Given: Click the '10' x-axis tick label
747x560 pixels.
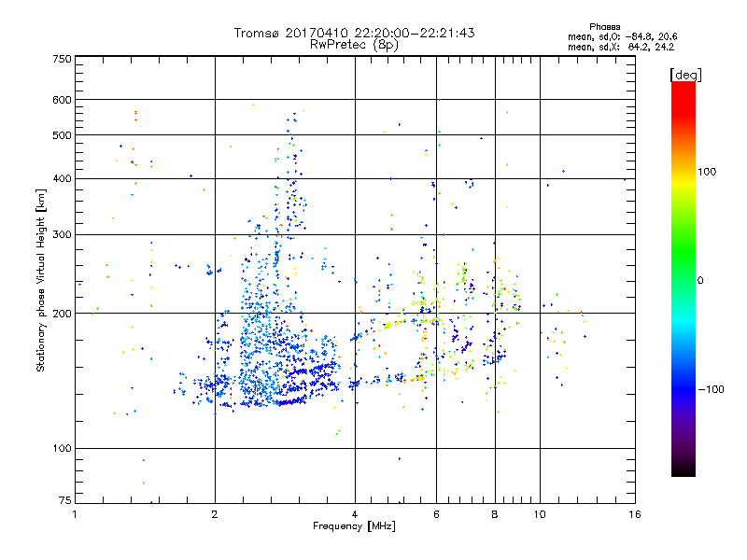Looking at the screenshot, I should [x=540, y=514].
